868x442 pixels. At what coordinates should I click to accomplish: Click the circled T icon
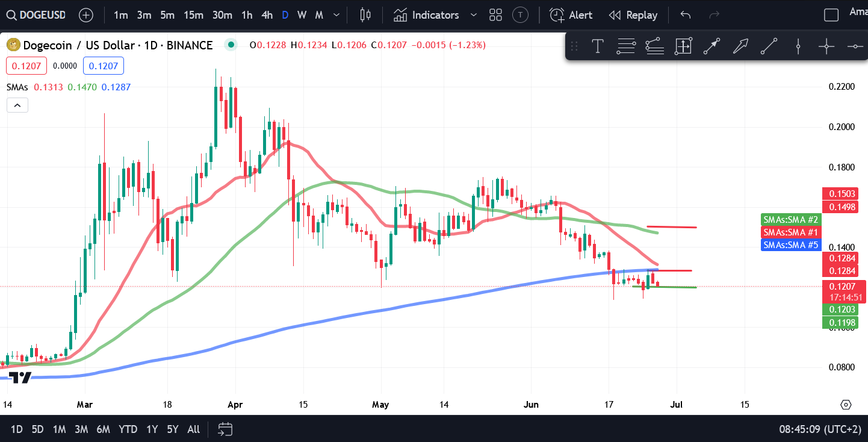coord(521,15)
